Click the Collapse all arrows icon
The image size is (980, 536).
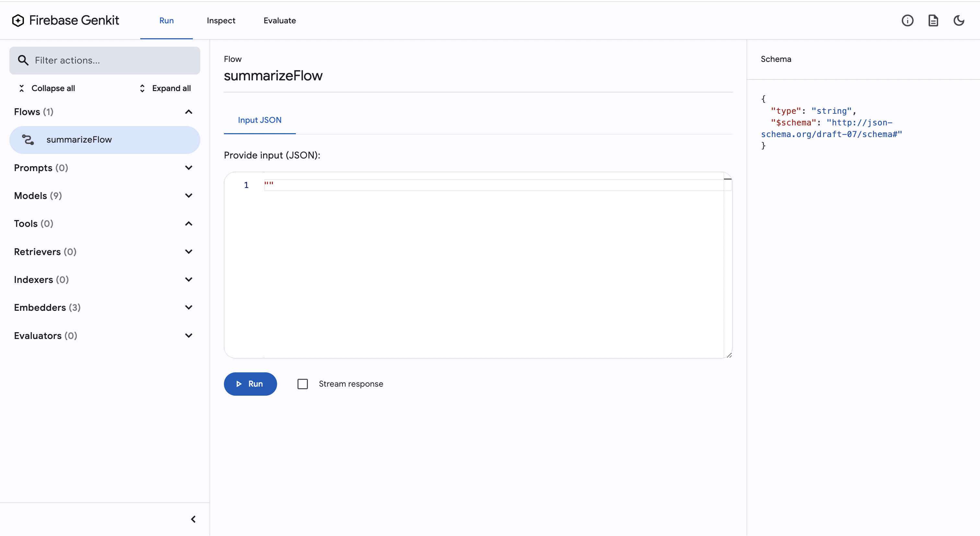[22, 88]
